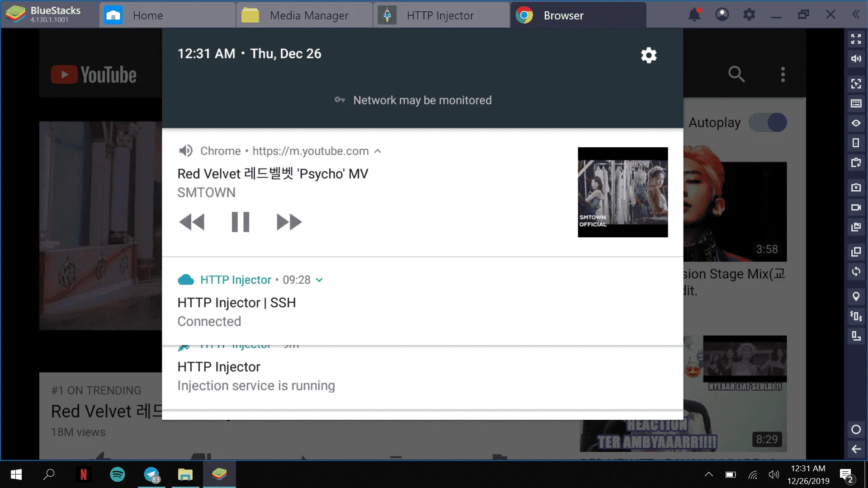
Task: Tap the Android back arrow button
Action: tap(856, 449)
